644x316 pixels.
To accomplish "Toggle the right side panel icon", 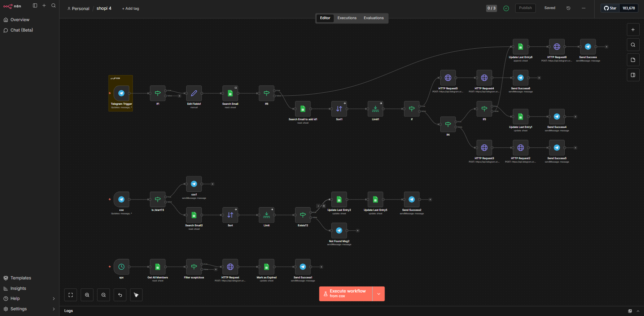I will point(633,75).
